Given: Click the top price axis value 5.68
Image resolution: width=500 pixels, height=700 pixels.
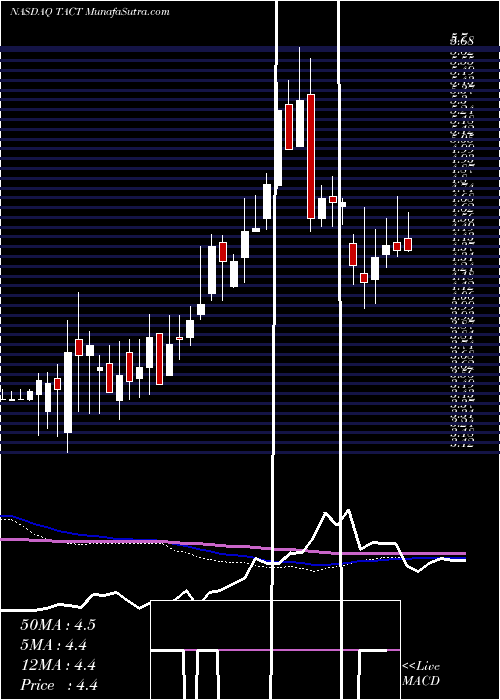Looking at the screenshot, I should coord(462,41).
